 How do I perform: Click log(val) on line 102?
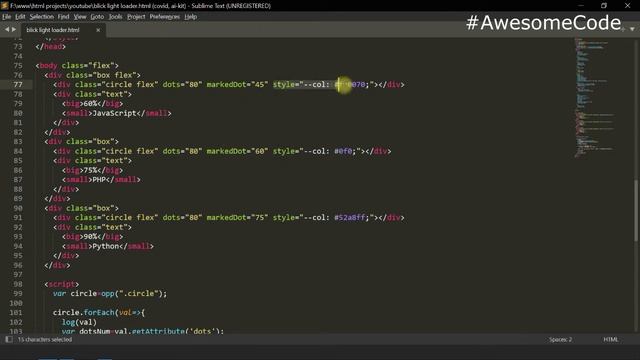pyautogui.click(x=79, y=322)
